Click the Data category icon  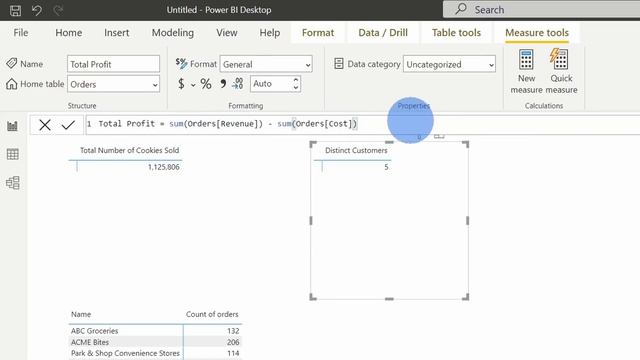click(x=339, y=64)
